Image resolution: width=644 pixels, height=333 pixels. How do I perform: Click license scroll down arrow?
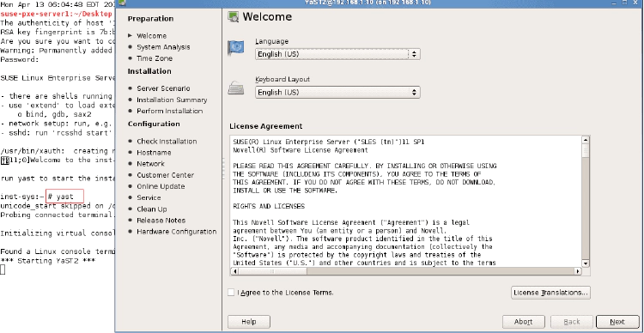point(586,263)
